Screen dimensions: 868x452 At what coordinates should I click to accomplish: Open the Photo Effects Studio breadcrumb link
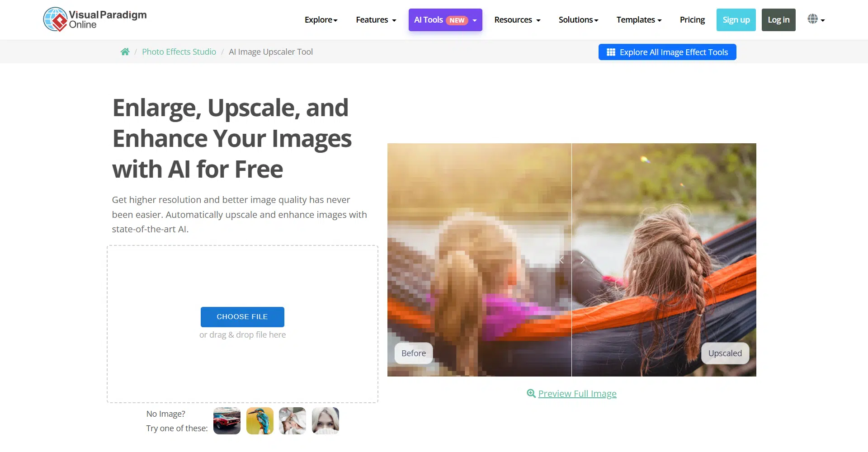click(179, 52)
